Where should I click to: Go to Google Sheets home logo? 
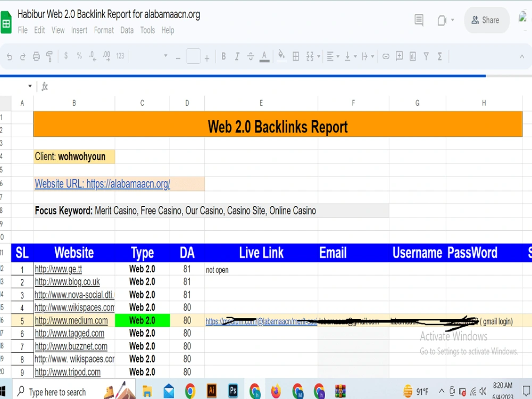coord(5,22)
